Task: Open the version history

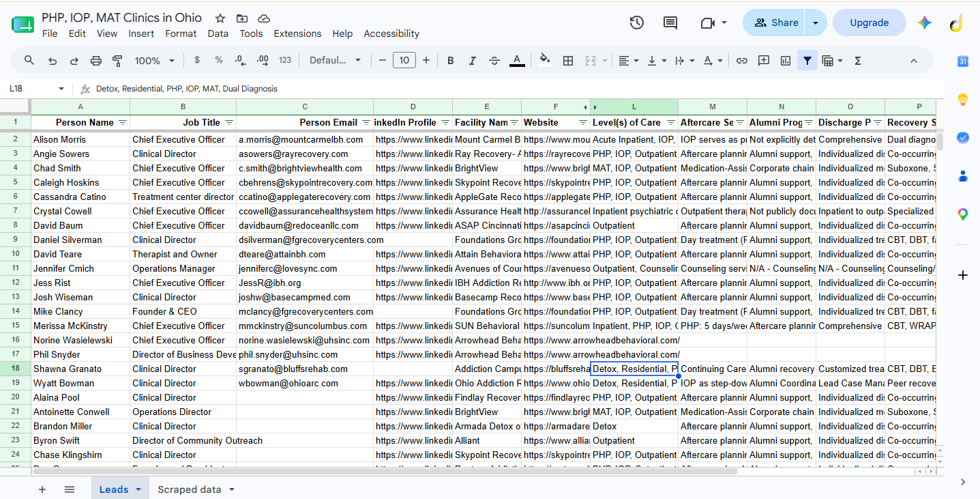Action: pyautogui.click(x=636, y=23)
